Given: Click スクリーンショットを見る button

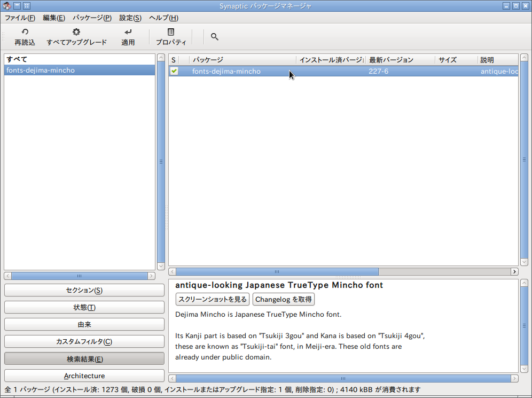Looking at the screenshot, I should click(213, 299).
